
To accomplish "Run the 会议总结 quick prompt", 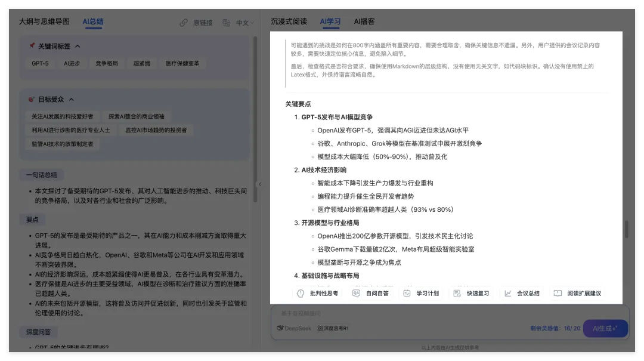I will tap(522, 293).
